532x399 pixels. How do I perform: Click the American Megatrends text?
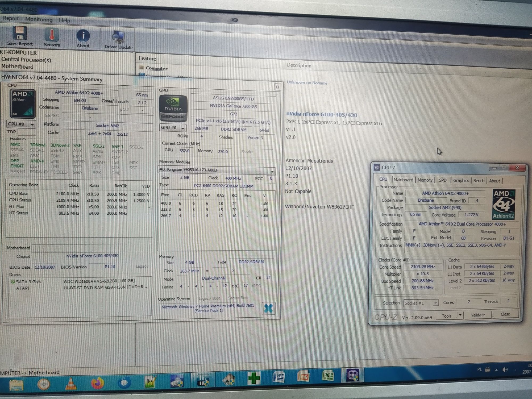tap(309, 161)
